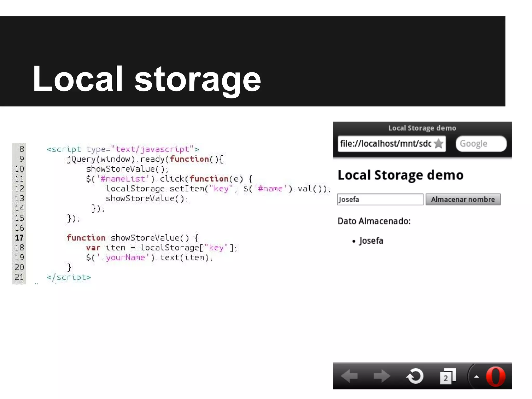Screen dimensions: 532x399
Task: Click the localStorage.setItem code line
Action: [x=218, y=189]
